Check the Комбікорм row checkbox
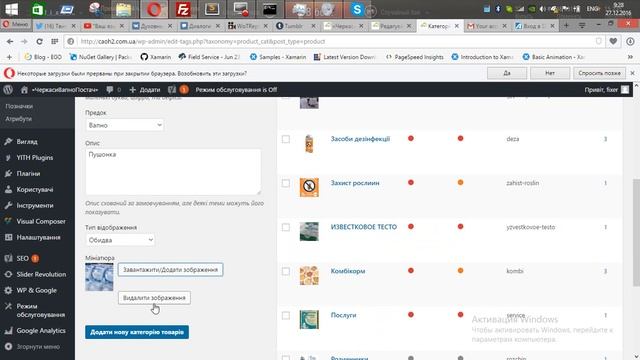 (x=286, y=271)
